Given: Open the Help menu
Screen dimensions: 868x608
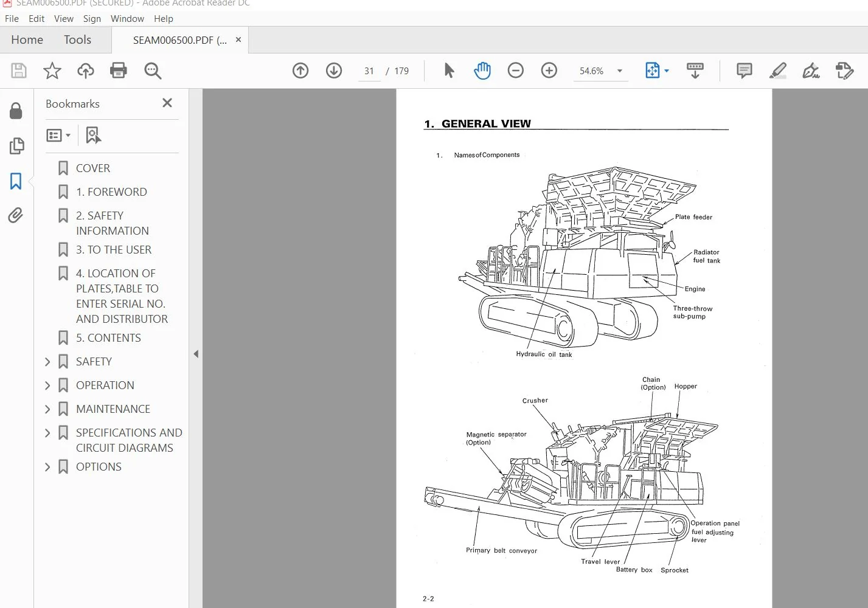Looking at the screenshot, I should click(x=164, y=19).
